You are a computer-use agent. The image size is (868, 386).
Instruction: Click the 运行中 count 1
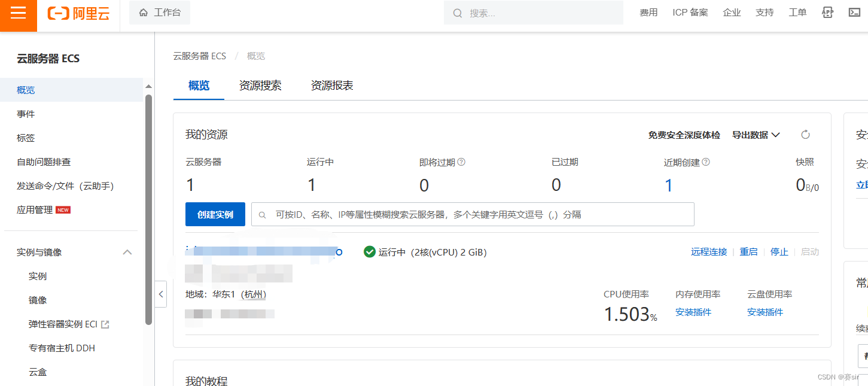(x=312, y=186)
